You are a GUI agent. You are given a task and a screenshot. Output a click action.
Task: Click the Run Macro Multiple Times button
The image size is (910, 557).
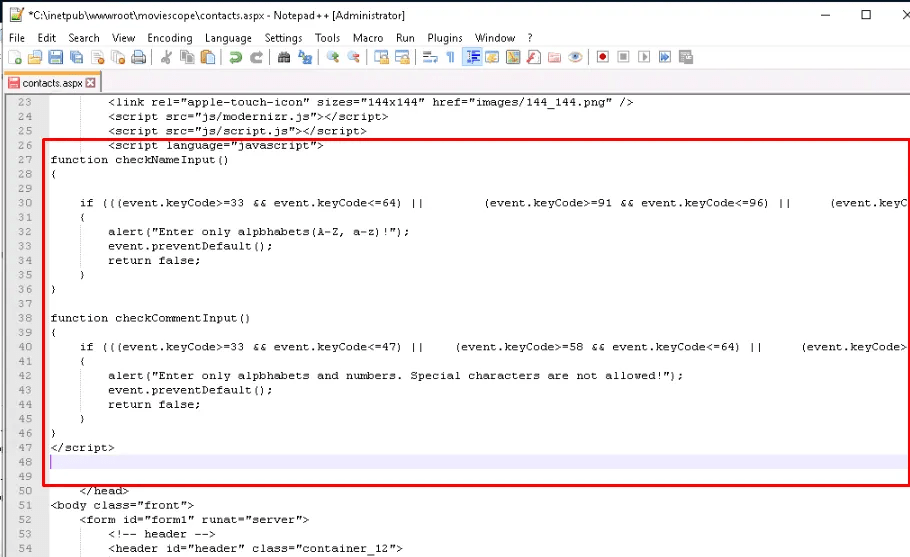click(665, 58)
